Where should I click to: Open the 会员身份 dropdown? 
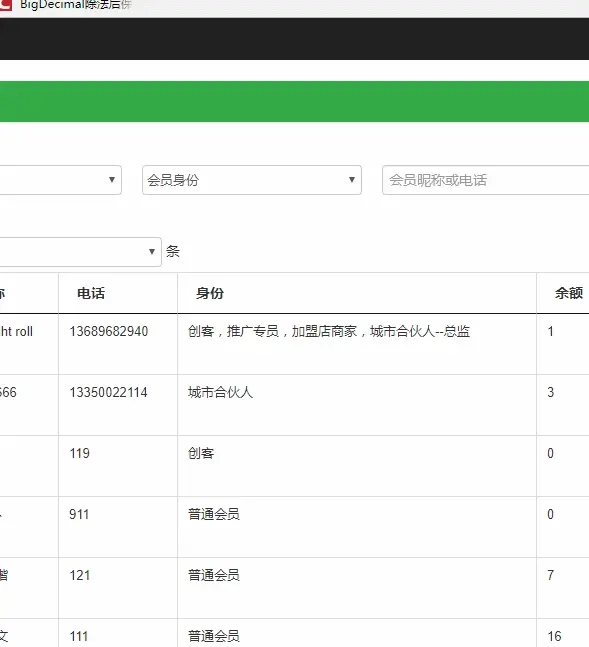tap(252, 180)
